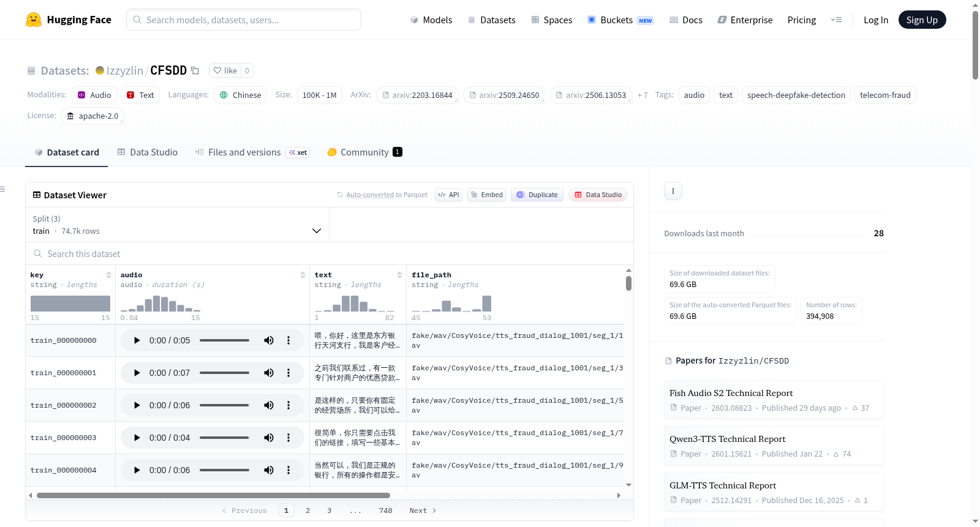This screenshot has width=980, height=527.
Task: Open Spaces from the navigation bar
Action: click(x=552, y=20)
